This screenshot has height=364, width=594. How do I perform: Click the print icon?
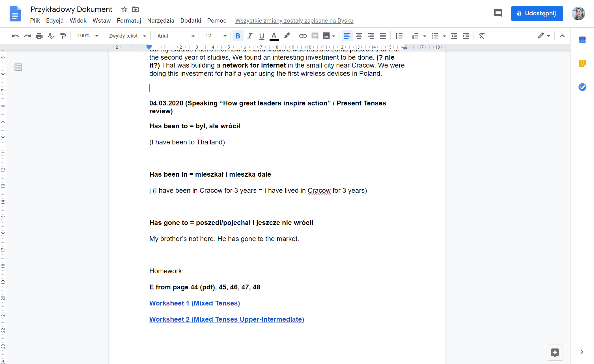39,36
